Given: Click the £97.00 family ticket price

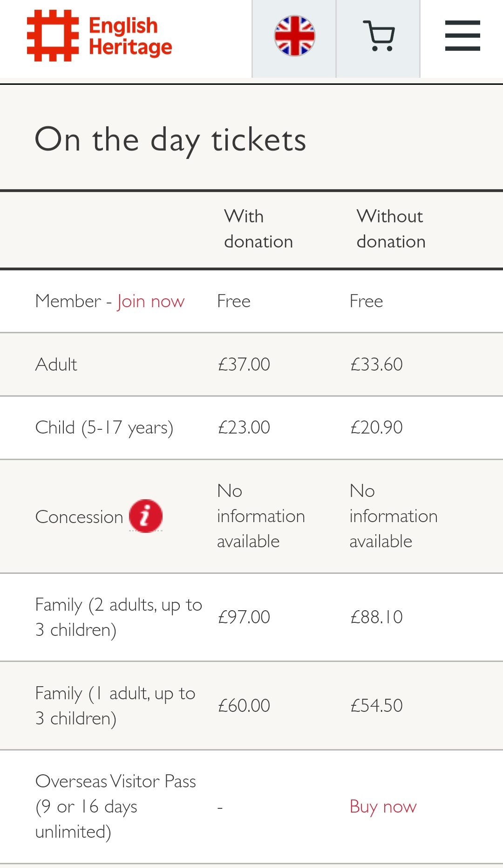Looking at the screenshot, I should point(244,617).
